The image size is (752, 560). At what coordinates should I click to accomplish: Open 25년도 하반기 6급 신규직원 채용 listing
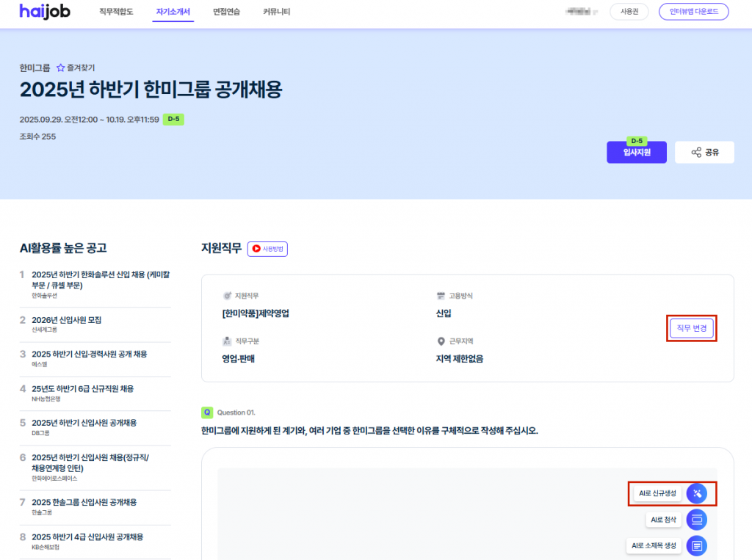[x=82, y=388]
